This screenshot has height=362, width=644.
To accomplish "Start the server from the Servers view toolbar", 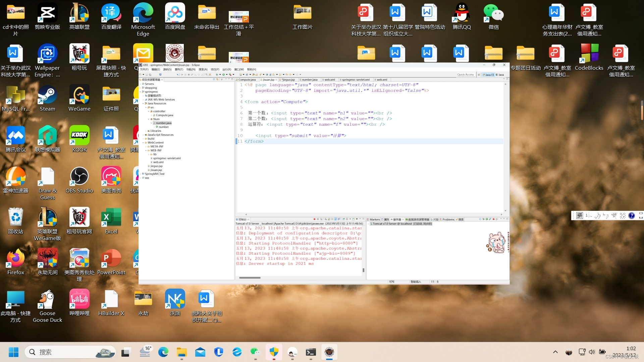I will (x=487, y=219).
